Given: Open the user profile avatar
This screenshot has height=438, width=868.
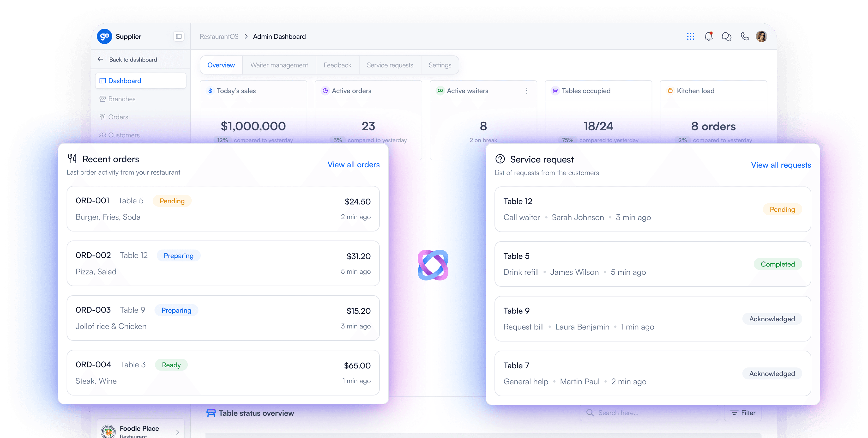Looking at the screenshot, I should pyautogui.click(x=761, y=36).
